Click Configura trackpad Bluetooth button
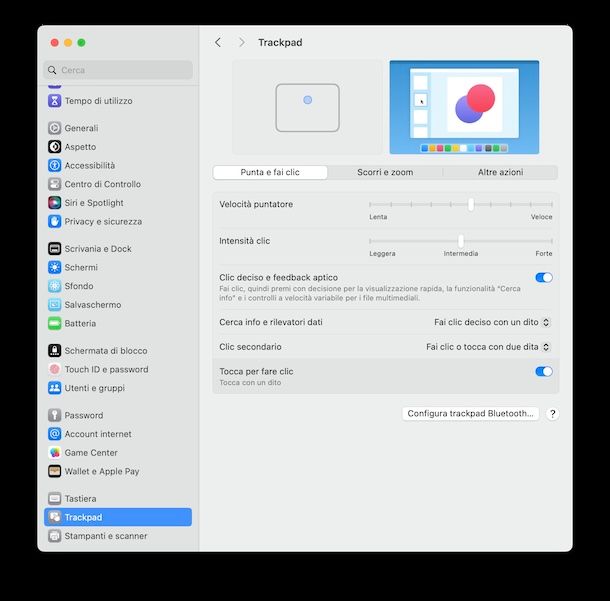610x601 pixels. (470, 414)
